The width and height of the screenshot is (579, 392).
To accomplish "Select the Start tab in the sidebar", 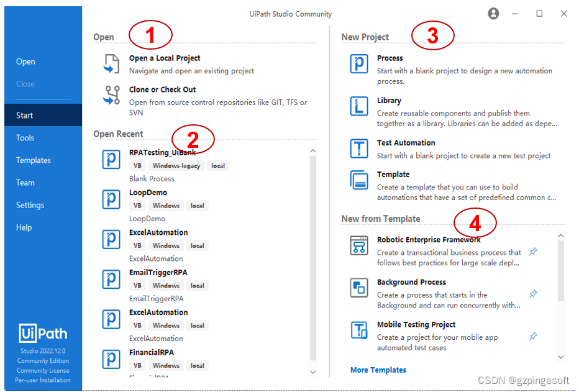I will tap(43, 115).
